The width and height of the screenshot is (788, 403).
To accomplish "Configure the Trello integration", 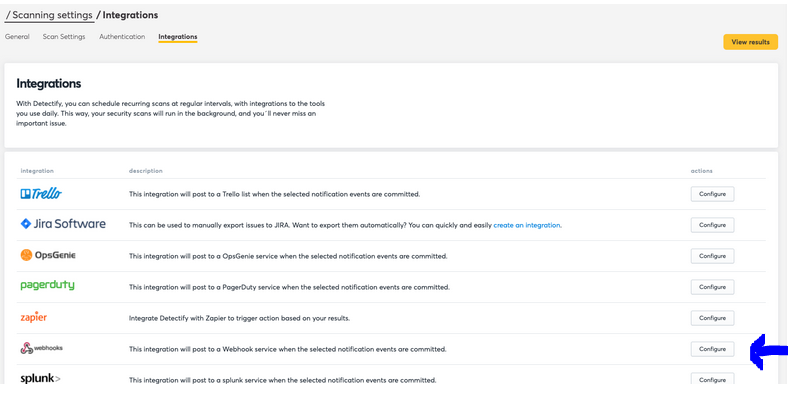I will tap(712, 194).
